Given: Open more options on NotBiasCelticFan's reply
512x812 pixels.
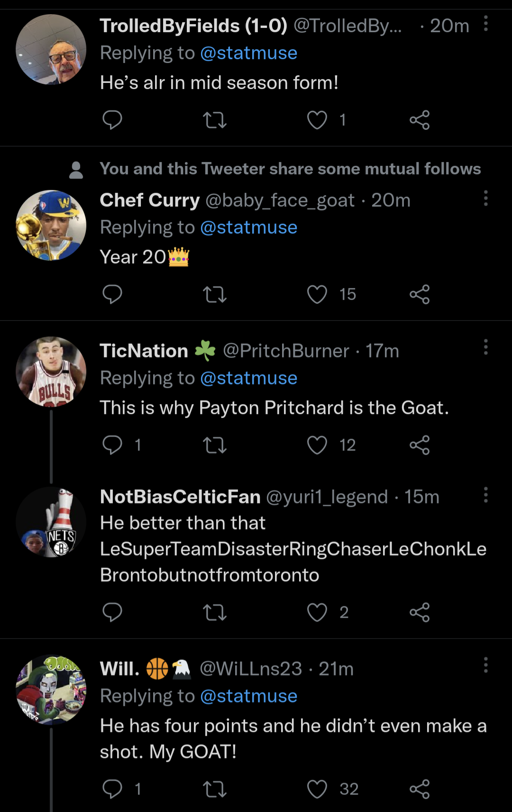Looking at the screenshot, I should [x=486, y=495].
